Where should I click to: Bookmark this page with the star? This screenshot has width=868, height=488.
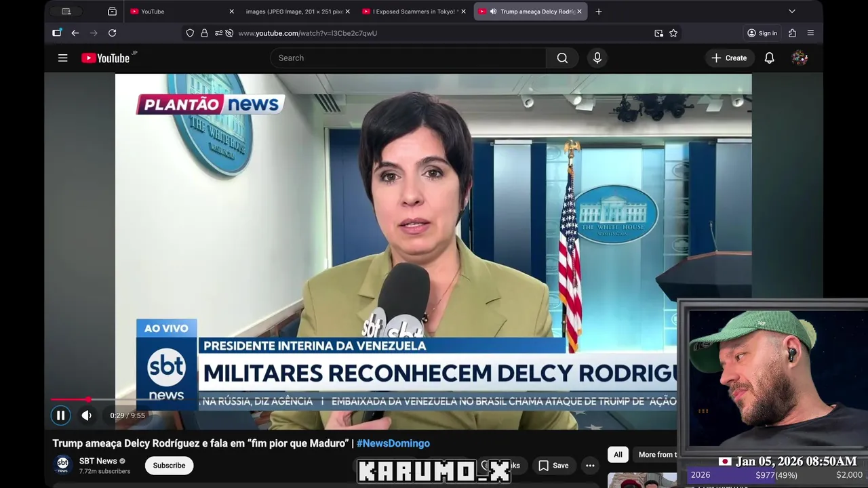[x=673, y=33]
